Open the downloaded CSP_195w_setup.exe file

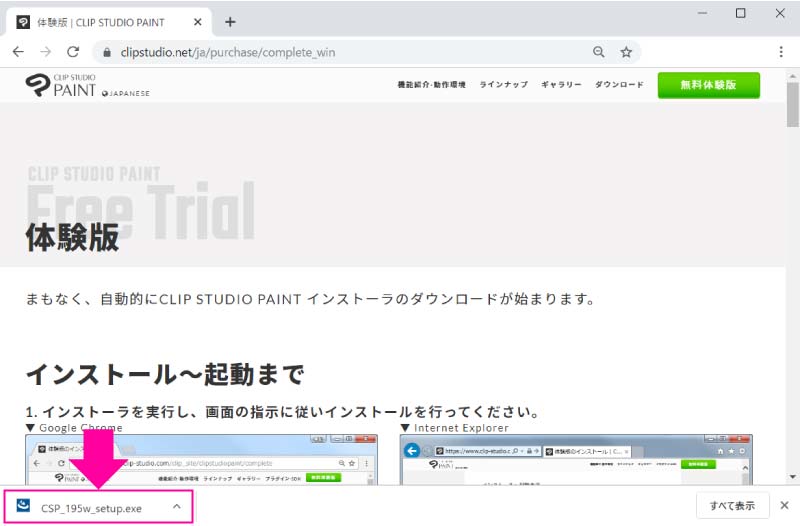[x=91, y=507]
